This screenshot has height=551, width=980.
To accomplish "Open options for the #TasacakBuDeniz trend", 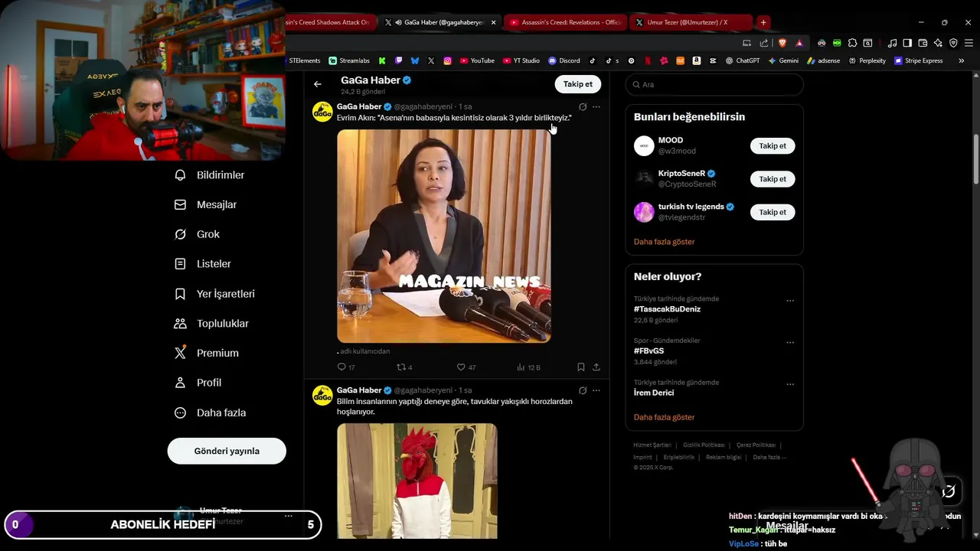I will pos(790,301).
